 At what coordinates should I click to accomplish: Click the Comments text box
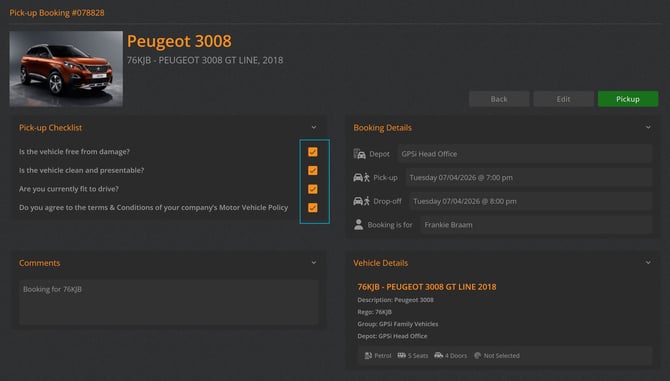click(x=169, y=302)
